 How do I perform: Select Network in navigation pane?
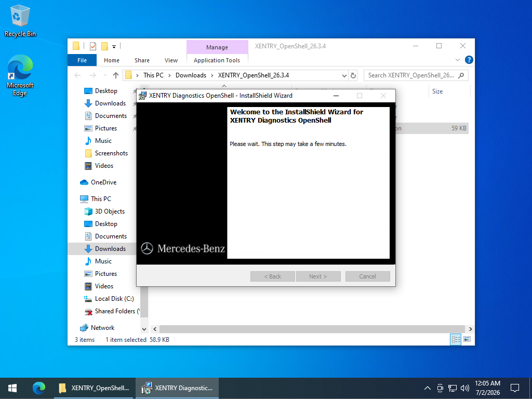tap(102, 328)
